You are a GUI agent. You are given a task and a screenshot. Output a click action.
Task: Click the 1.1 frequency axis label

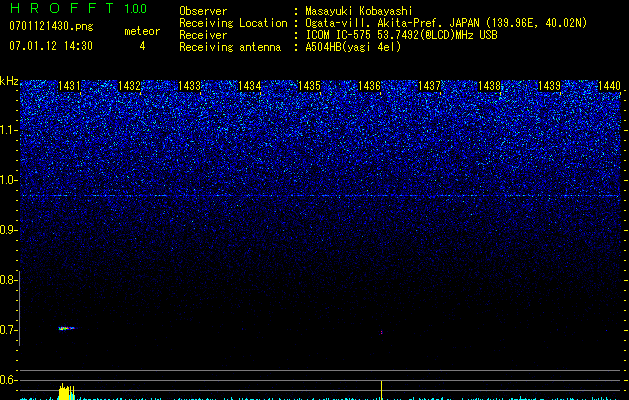9,130
